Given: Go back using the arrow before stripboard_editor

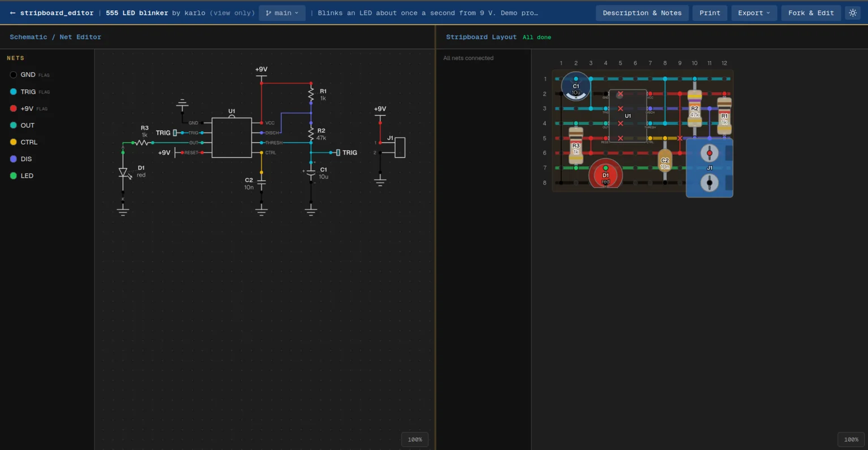Looking at the screenshot, I should pyautogui.click(x=13, y=13).
